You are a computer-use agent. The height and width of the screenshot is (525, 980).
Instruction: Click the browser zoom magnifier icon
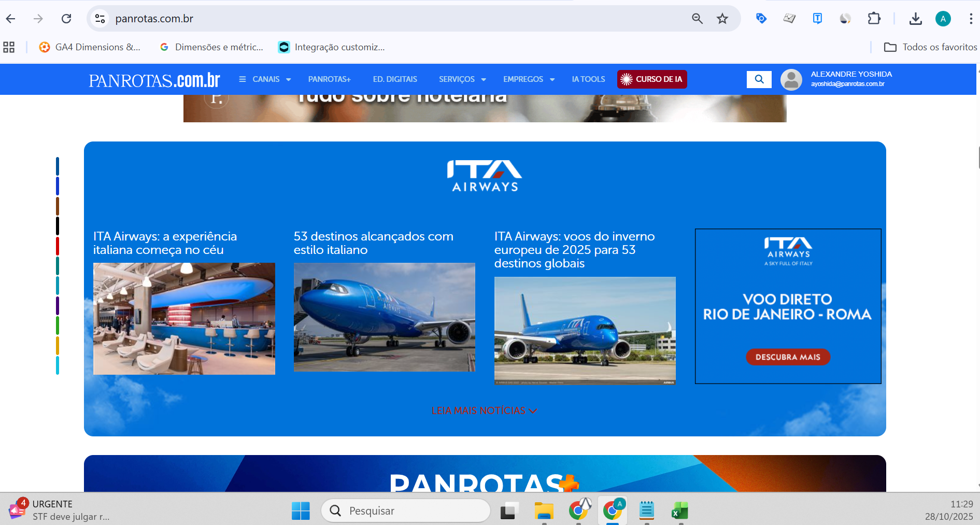point(697,19)
